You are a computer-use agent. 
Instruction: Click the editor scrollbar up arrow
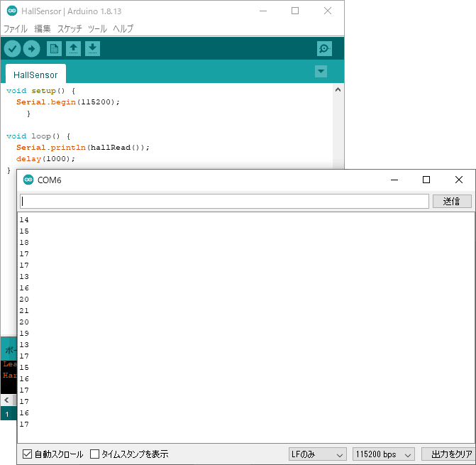(338, 90)
